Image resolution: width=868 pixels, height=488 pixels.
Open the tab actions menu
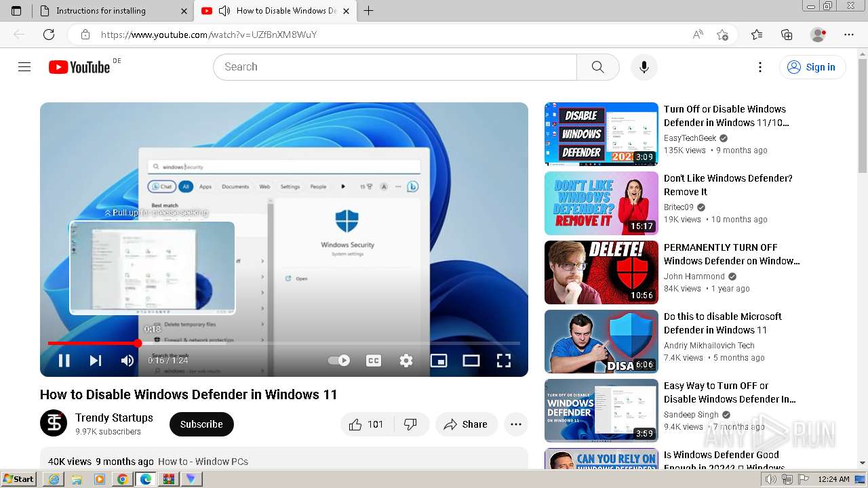(x=16, y=11)
